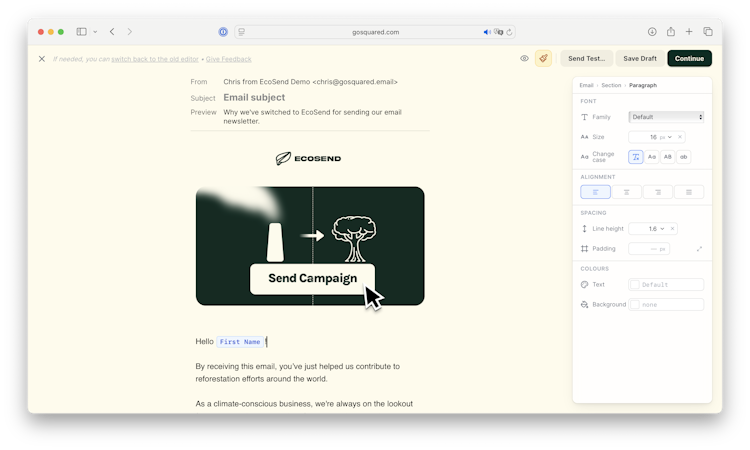Clear the Line height value
The image size is (750, 450).
tap(672, 229)
